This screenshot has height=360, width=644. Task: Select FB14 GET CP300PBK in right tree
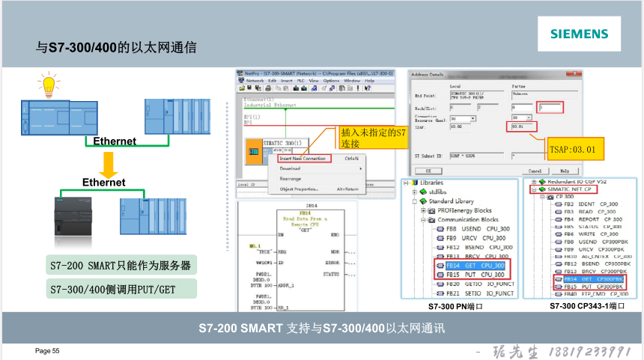coord(594,279)
